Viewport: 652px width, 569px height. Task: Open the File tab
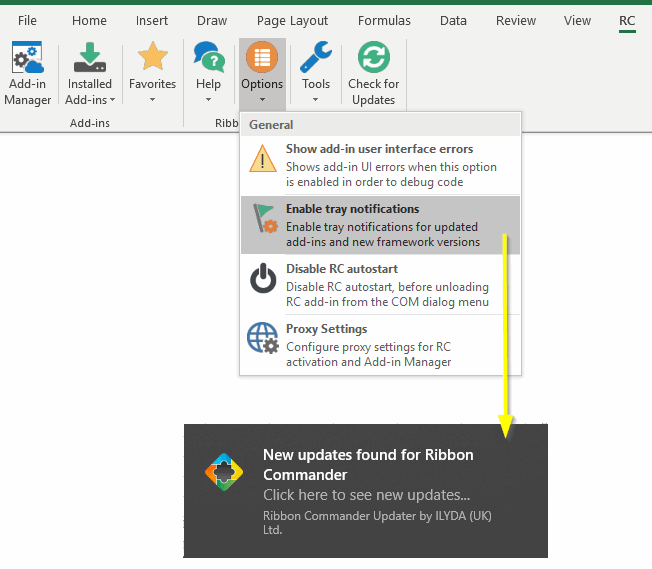pyautogui.click(x=27, y=20)
